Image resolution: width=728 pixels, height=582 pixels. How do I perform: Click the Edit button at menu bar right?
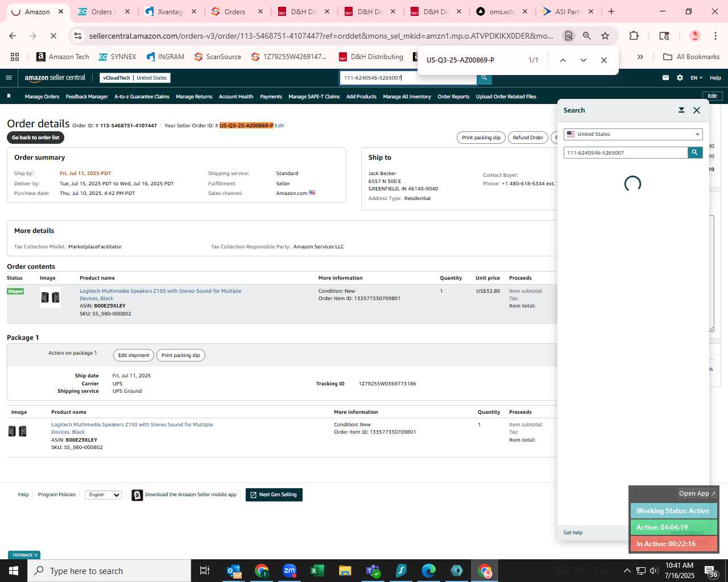tap(712, 96)
